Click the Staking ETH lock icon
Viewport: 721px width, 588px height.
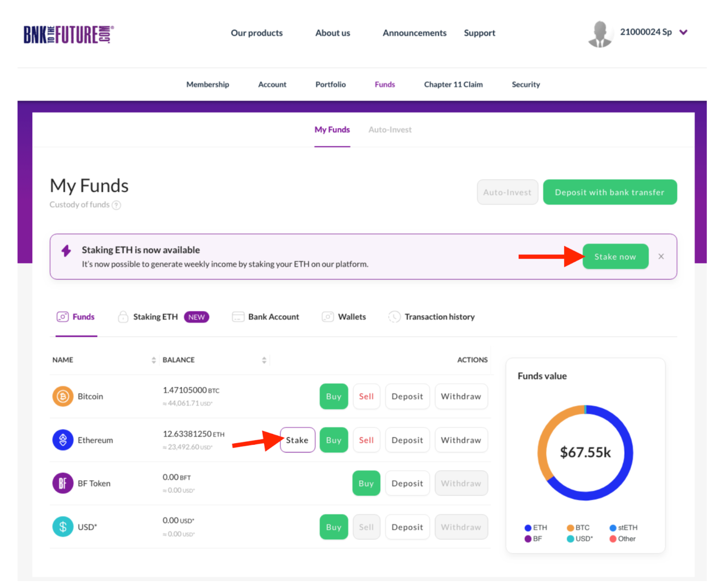[x=123, y=317]
